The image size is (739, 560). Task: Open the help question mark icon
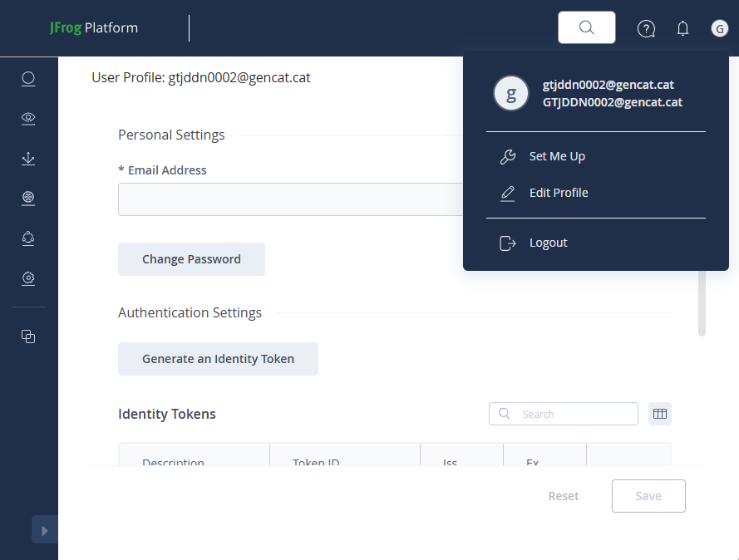646,28
